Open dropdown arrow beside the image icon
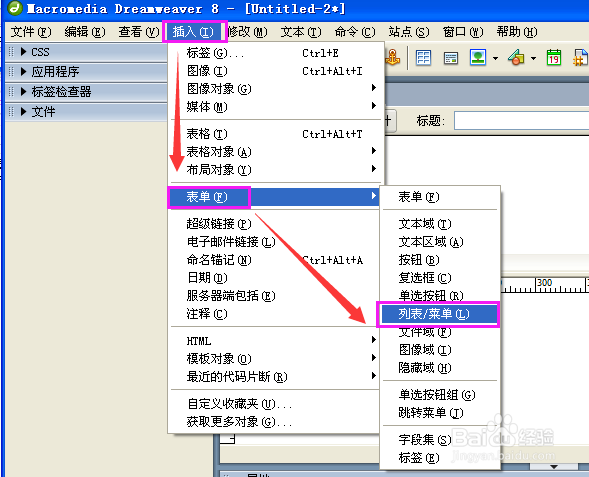589x477 pixels. [495, 58]
